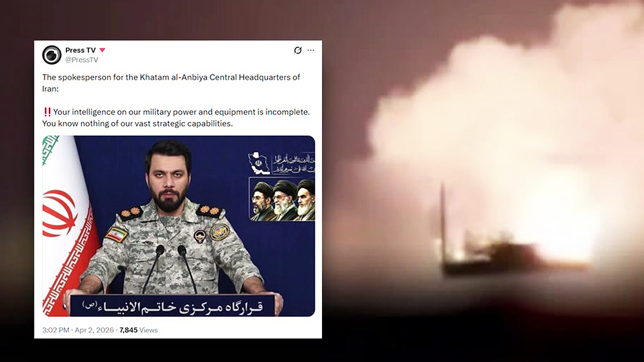Image resolution: width=644 pixels, height=362 pixels.
Task: Open the Grok circle-slash icon in tweet header
Action: pyautogui.click(x=298, y=50)
